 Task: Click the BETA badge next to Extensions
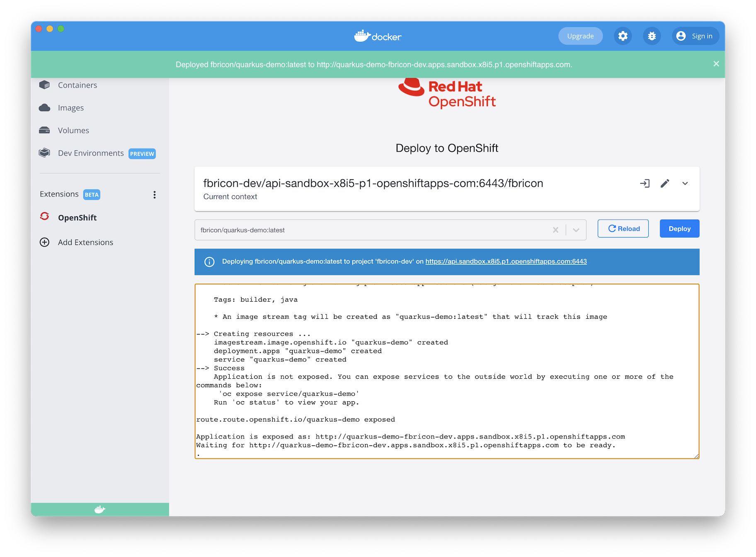[92, 195]
